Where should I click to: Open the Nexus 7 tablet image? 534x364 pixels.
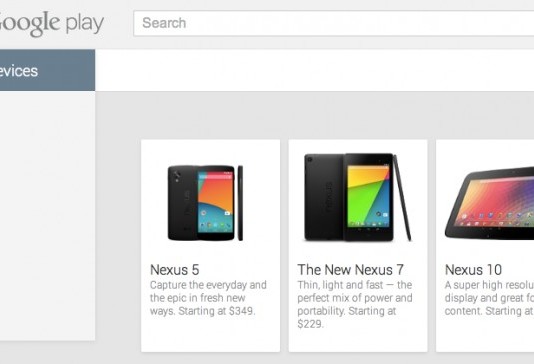tap(358, 197)
